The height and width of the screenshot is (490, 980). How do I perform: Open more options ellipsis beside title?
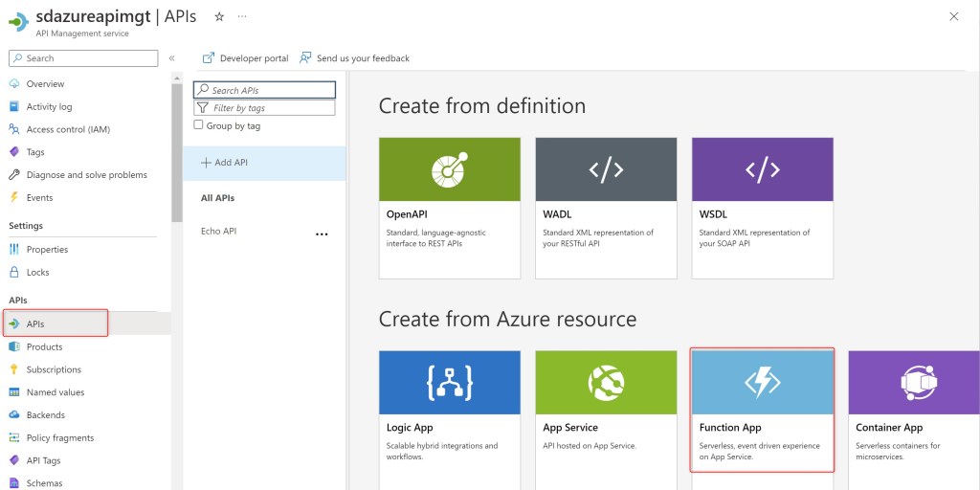(x=242, y=17)
